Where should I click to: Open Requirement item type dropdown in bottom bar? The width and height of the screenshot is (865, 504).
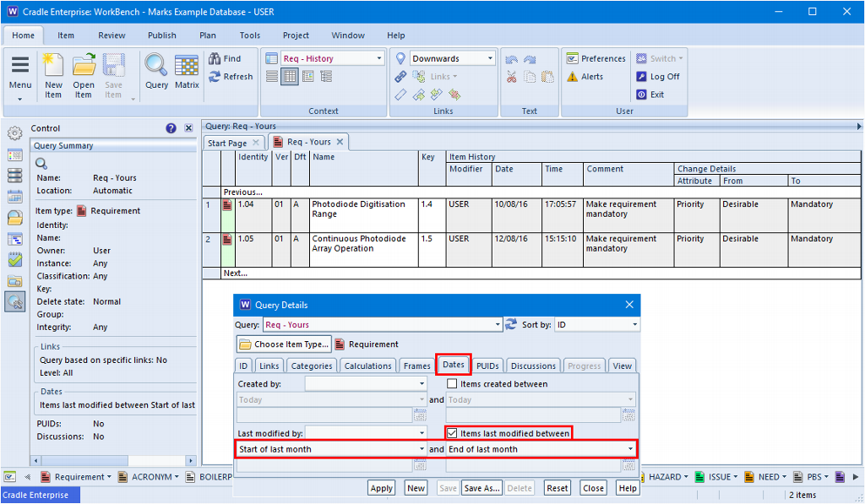coord(75,477)
